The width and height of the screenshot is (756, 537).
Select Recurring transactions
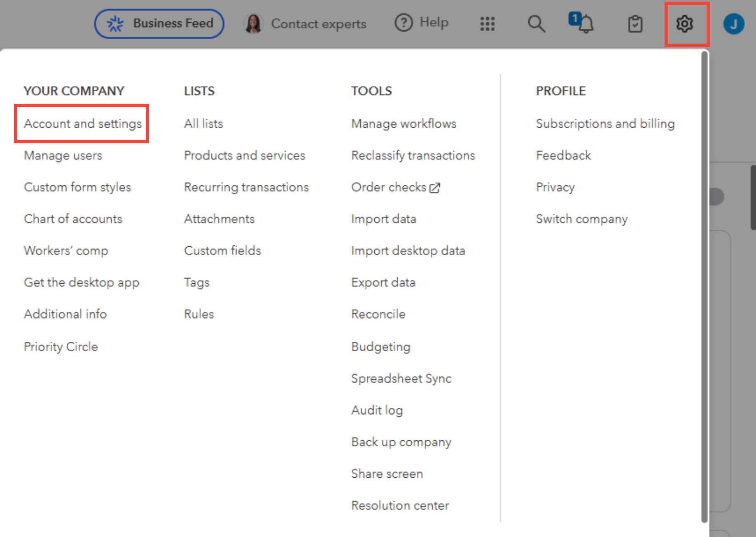pos(246,187)
